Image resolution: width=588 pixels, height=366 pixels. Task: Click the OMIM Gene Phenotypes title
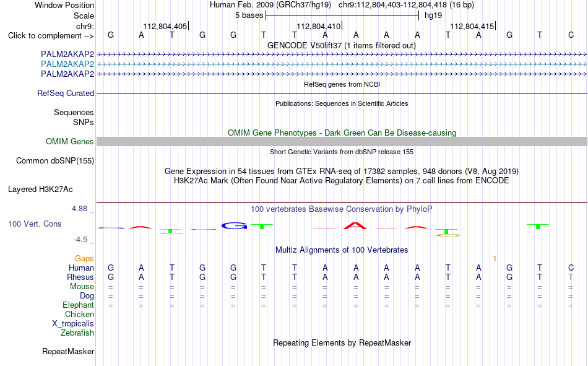(342, 133)
